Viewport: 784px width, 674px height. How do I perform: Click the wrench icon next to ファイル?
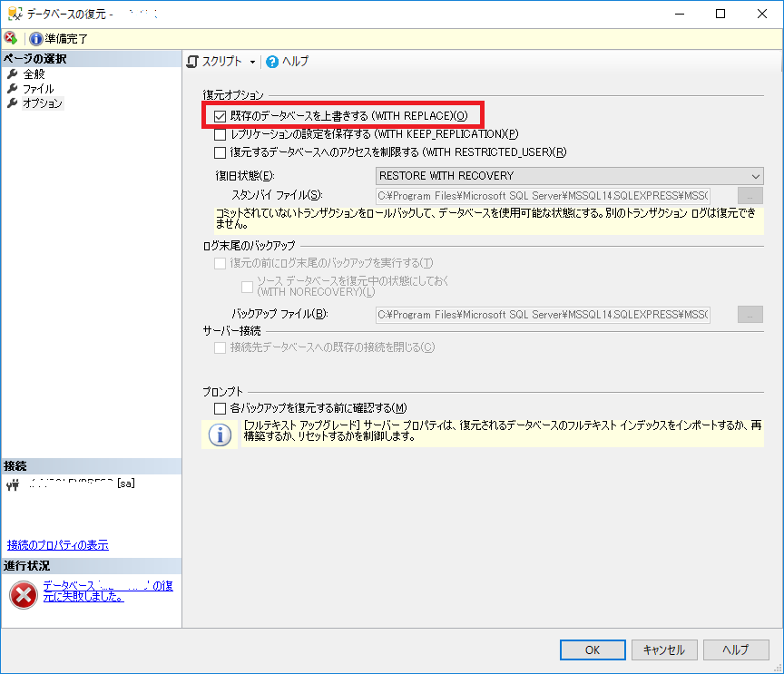point(13,89)
